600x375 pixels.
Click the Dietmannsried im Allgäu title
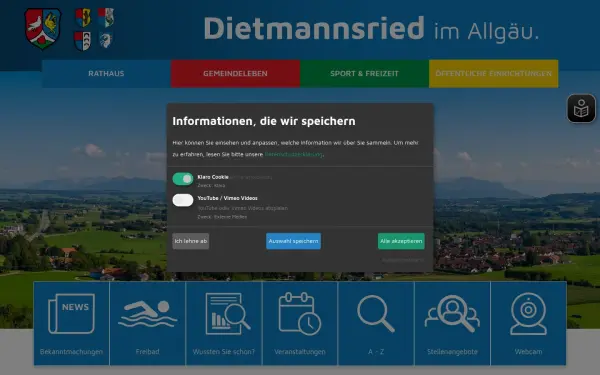coord(371,29)
